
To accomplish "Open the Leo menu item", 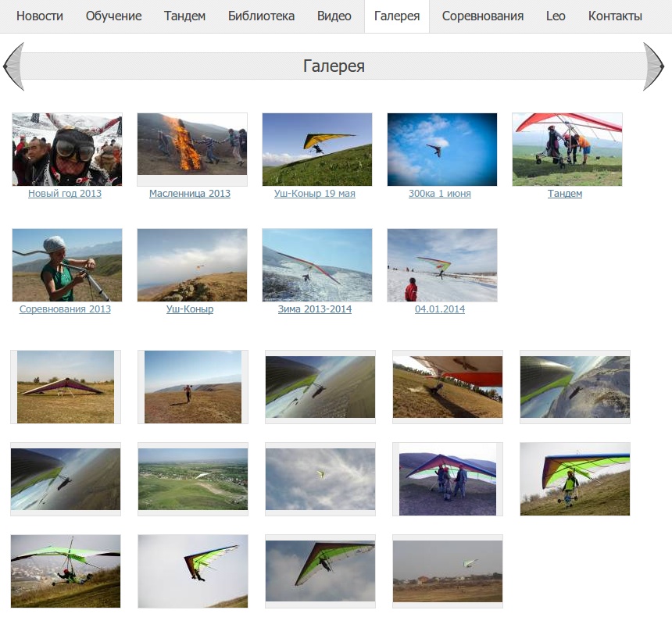I will coord(556,16).
